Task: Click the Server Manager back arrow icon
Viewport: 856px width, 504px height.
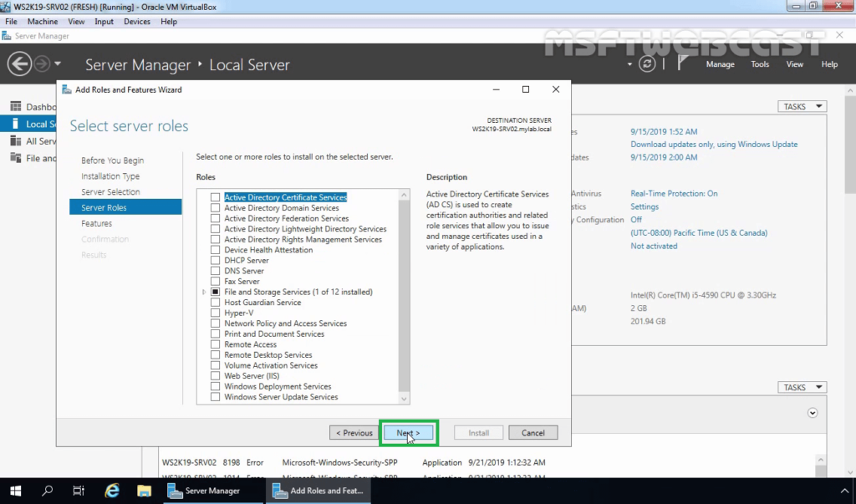Action: [19, 64]
